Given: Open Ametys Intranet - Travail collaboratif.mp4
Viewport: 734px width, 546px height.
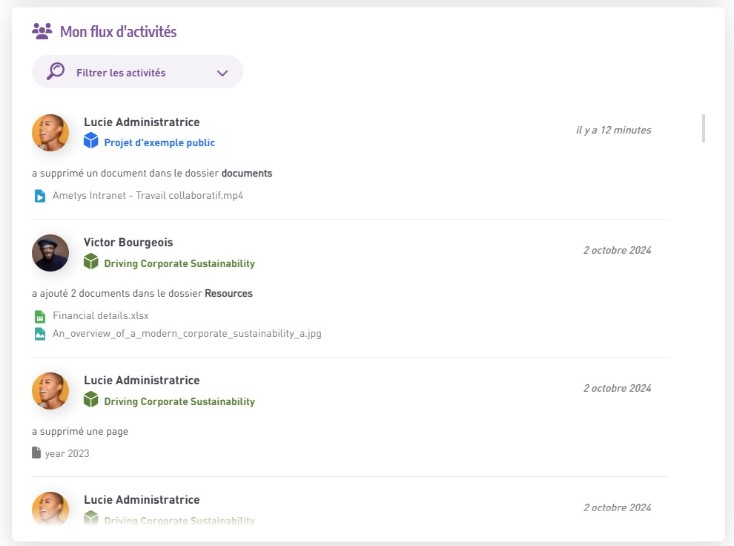Looking at the screenshot, I should point(147,196).
